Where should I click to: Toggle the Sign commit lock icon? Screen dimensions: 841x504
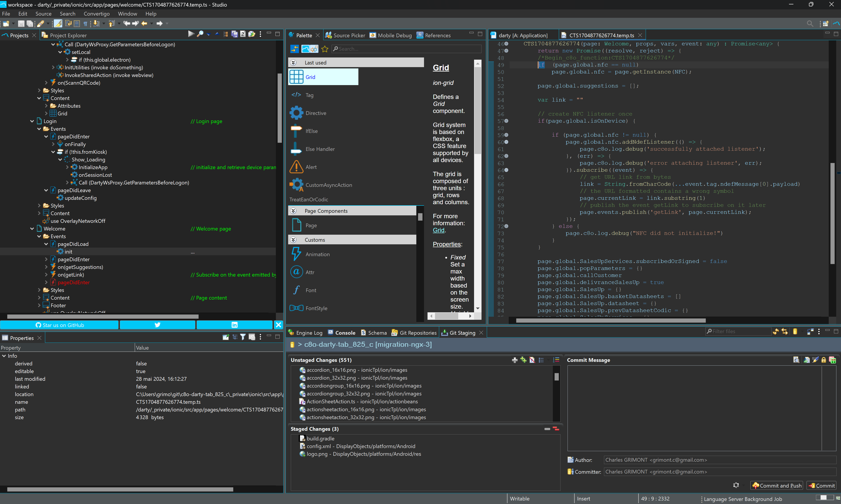point(824,360)
